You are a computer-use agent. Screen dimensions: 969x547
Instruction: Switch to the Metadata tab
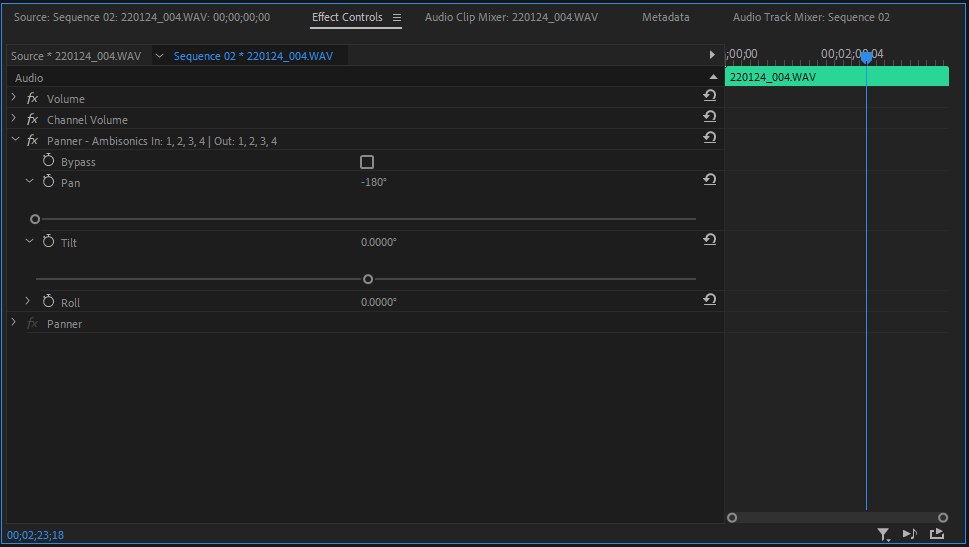coord(666,17)
